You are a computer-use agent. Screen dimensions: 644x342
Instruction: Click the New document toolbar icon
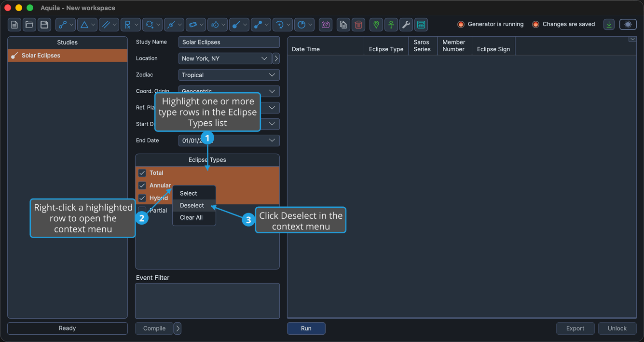(14, 25)
